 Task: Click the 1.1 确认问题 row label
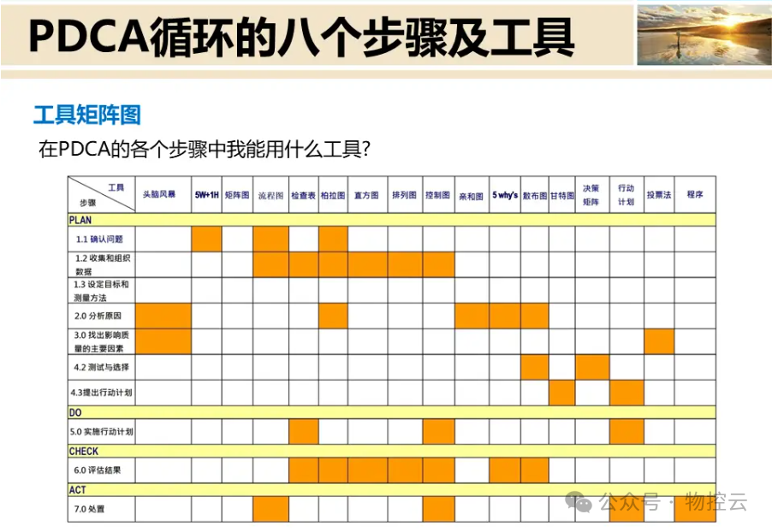[102, 239]
